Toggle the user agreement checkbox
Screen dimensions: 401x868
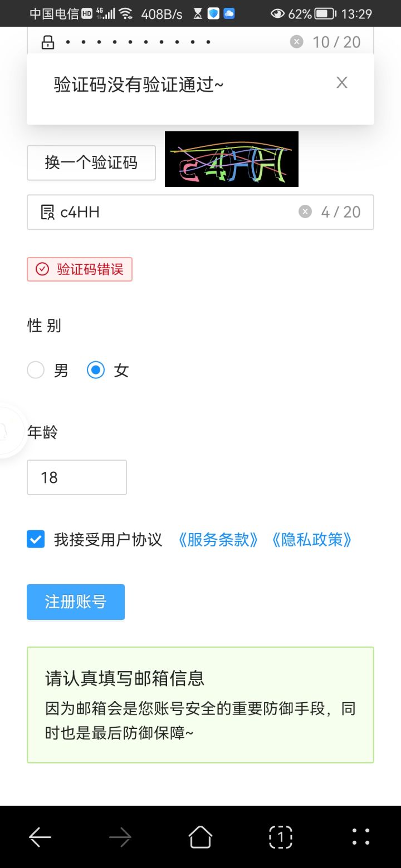click(36, 539)
